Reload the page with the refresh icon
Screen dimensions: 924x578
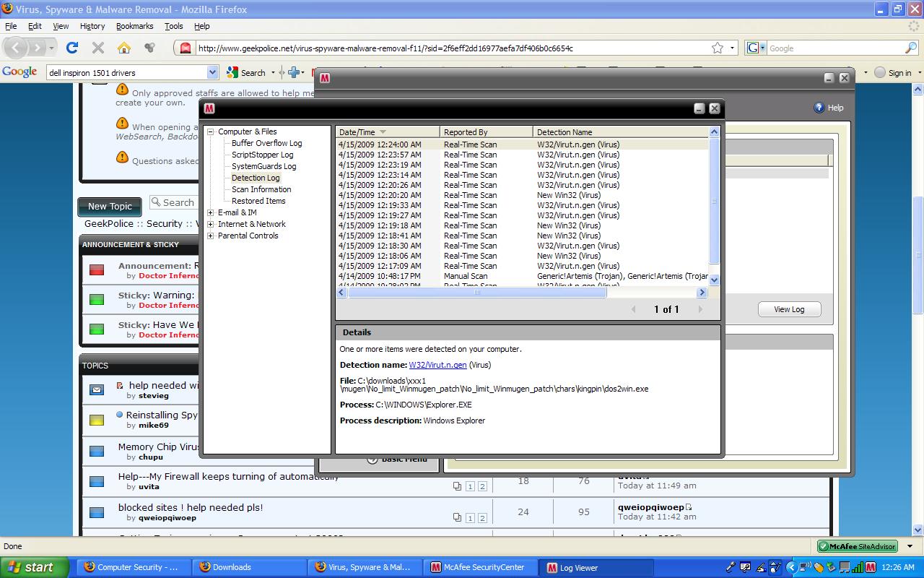pos(72,48)
